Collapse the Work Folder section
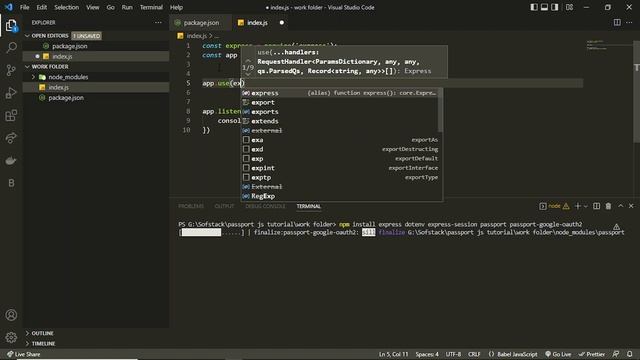The width and height of the screenshot is (640, 360). tap(96, 67)
